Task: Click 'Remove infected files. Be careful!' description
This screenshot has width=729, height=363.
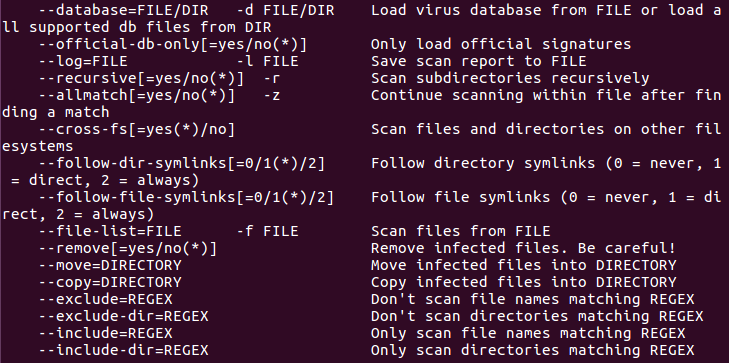Action: click(x=523, y=248)
